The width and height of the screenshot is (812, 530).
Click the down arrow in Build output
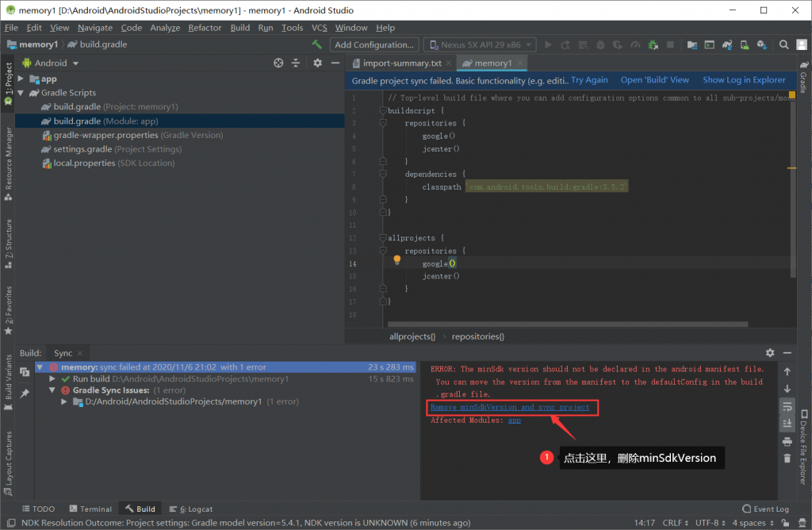pos(787,389)
